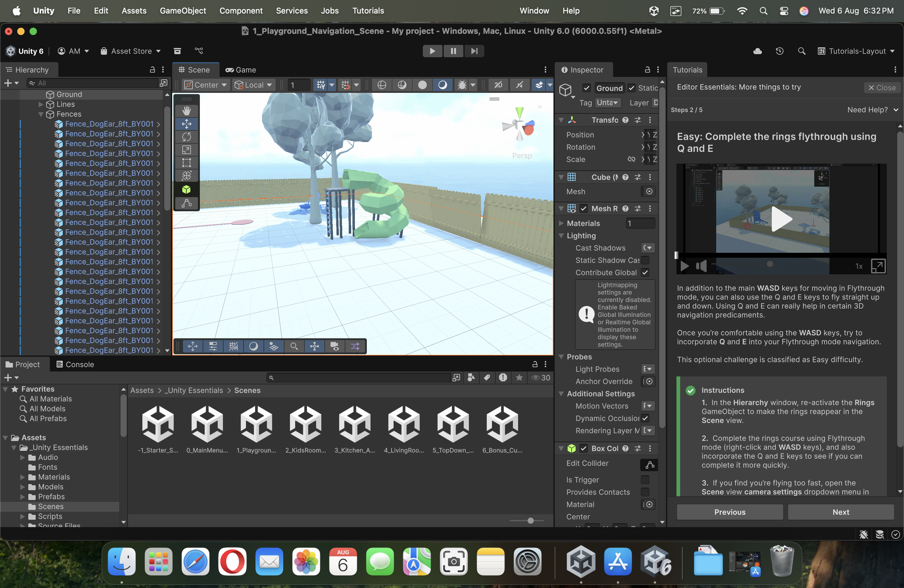Select the Scale tool in Scene toolbar
The height and width of the screenshot is (588, 904).
186,150
